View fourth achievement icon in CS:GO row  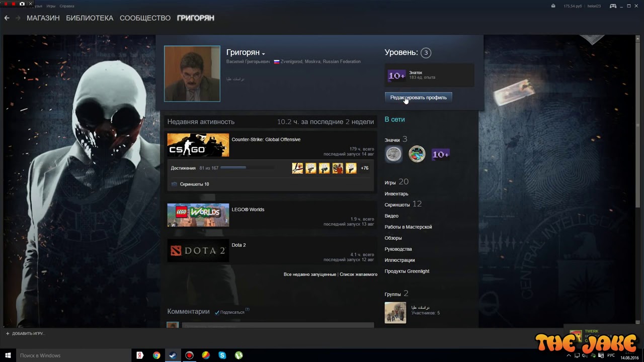coord(338,168)
